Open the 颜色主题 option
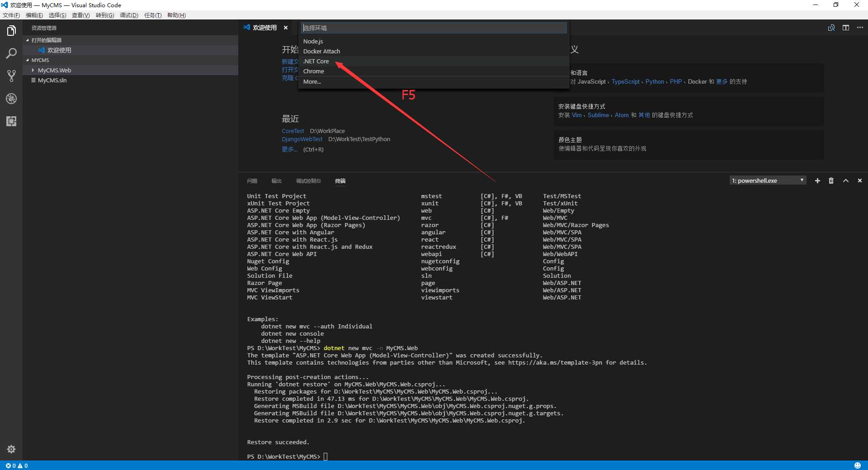Viewport: 868px width, 470px height. [689, 144]
